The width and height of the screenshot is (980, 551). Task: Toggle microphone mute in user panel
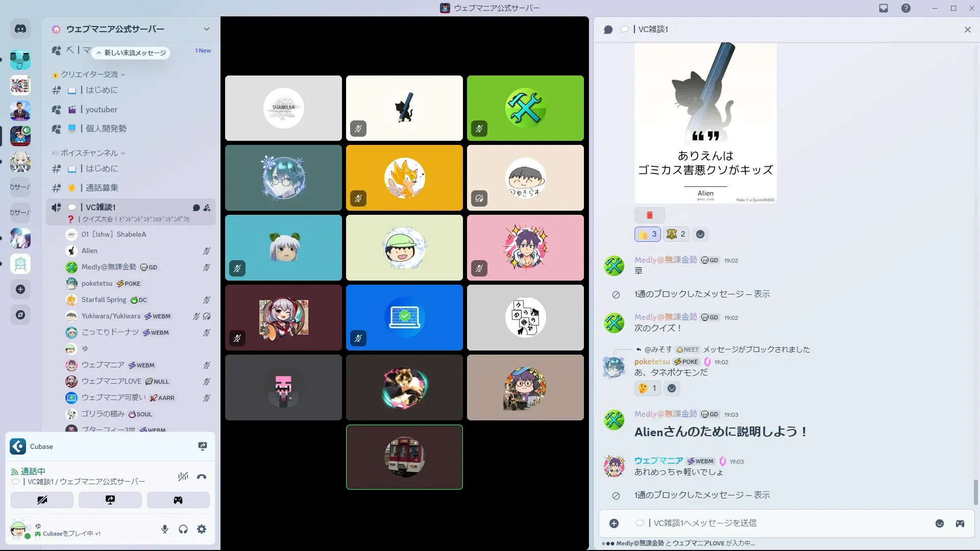165,529
